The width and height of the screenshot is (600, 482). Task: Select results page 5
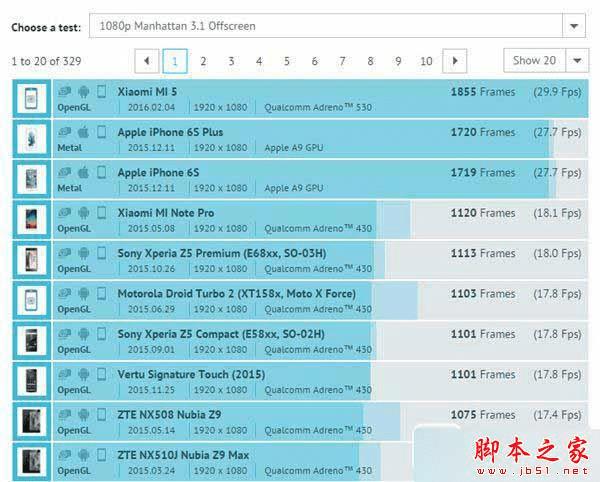[287, 61]
